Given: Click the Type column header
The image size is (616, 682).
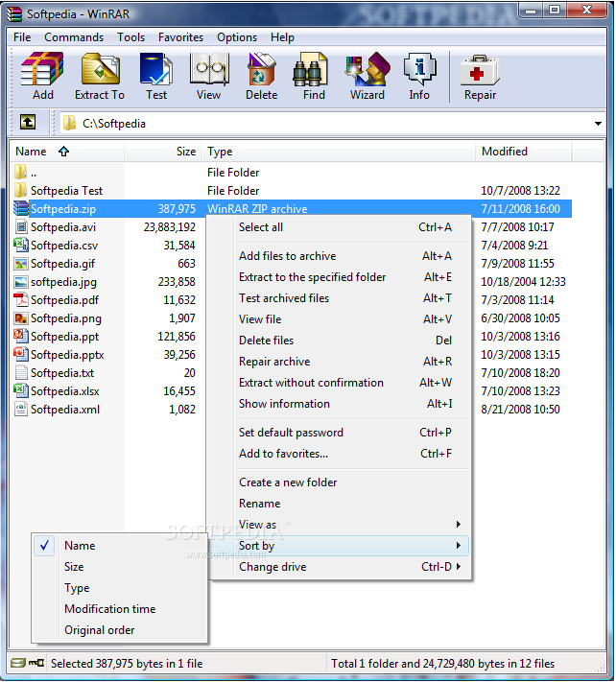Looking at the screenshot, I should tap(339, 152).
